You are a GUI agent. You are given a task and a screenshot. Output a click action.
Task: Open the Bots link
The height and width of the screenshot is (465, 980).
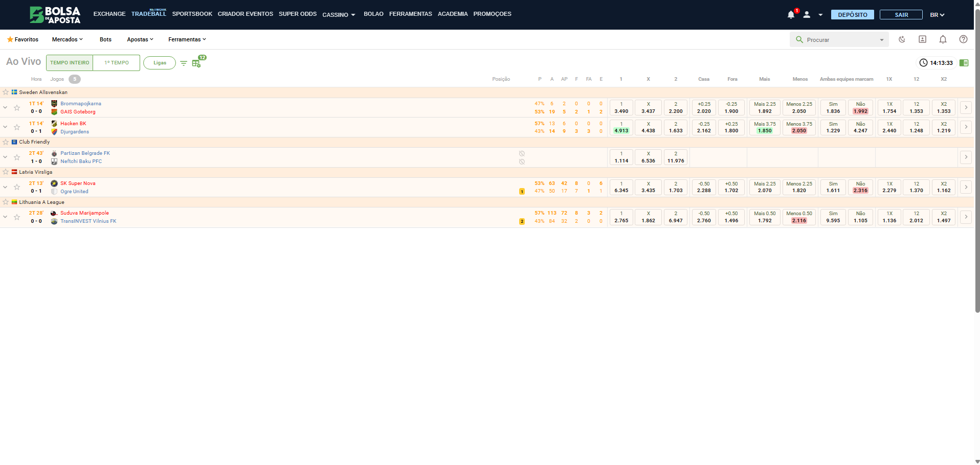[x=105, y=39]
